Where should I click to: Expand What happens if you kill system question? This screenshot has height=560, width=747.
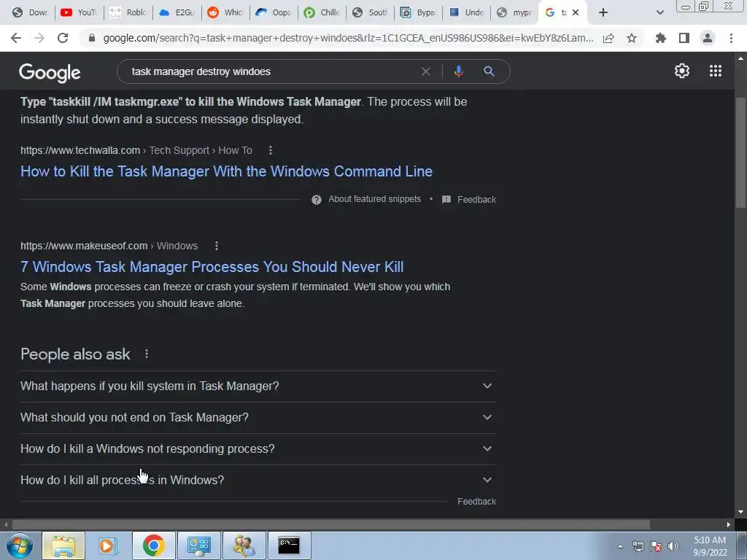(x=258, y=386)
